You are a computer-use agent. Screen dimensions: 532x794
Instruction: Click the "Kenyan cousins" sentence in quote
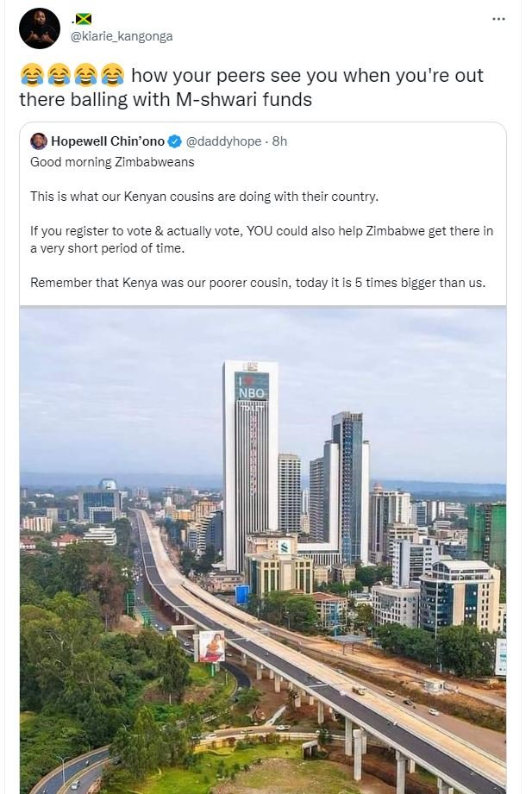(x=204, y=196)
